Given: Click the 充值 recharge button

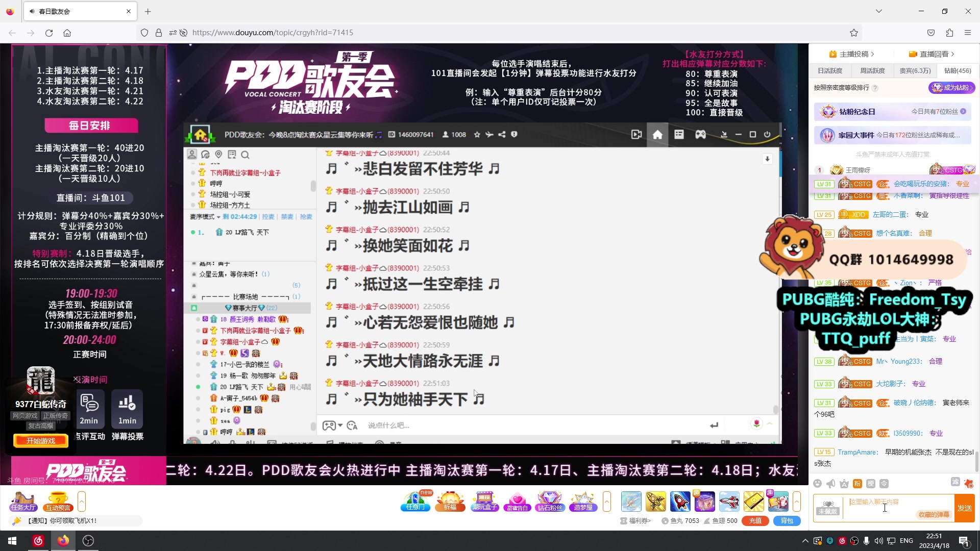Looking at the screenshot, I should [x=755, y=521].
